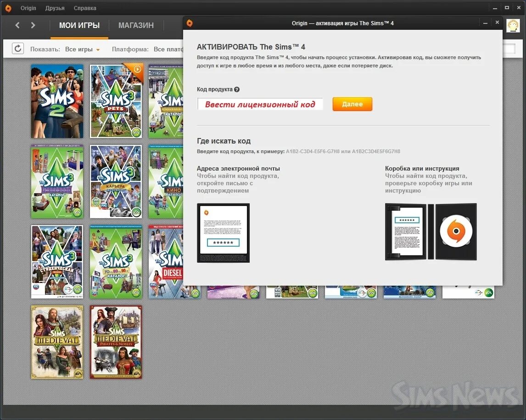The height and width of the screenshot is (420, 526).
Task: Select The Sims 3 Diesel cover
Action: click(x=166, y=262)
